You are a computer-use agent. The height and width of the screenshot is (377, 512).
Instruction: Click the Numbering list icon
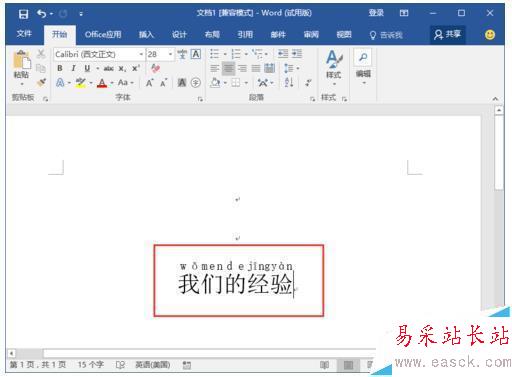coord(236,54)
